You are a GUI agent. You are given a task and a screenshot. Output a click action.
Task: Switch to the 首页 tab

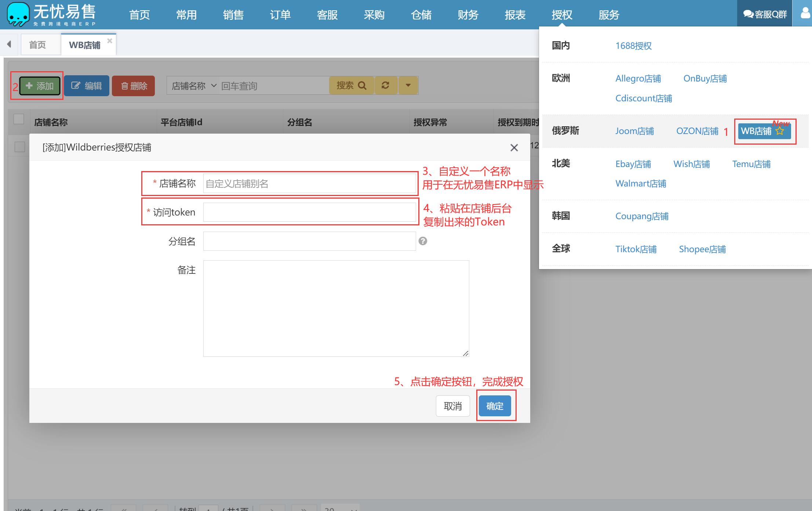[37, 45]
